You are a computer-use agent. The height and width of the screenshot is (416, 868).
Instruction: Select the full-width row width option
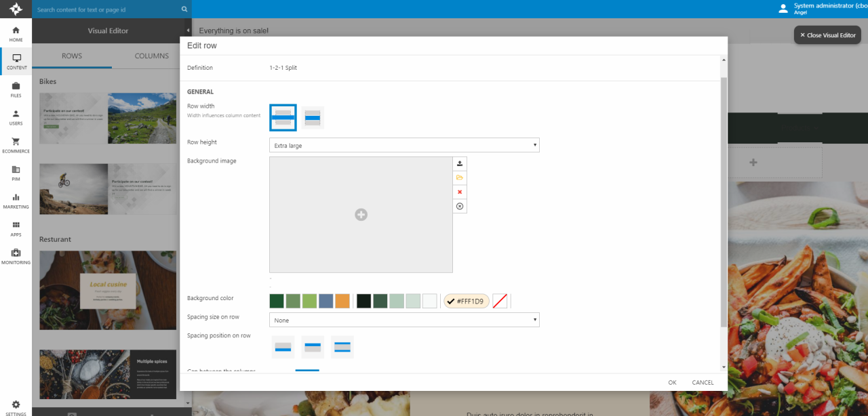(x=283, y=117)
